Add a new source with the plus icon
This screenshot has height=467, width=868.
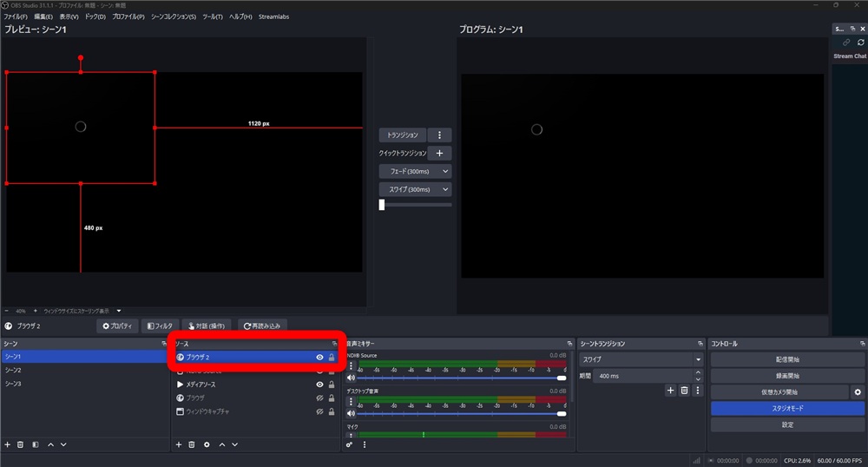178,444
